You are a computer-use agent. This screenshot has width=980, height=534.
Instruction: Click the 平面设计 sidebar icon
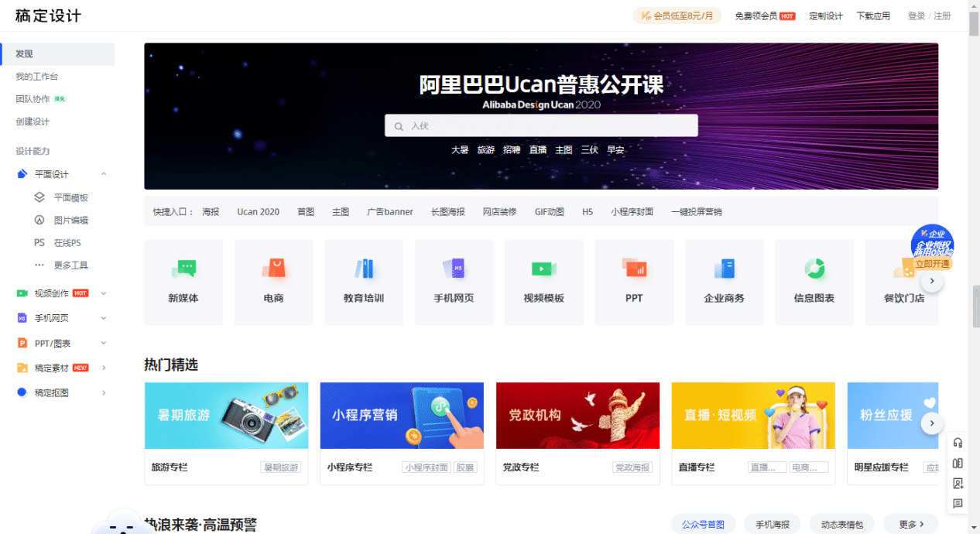[22, 174]
